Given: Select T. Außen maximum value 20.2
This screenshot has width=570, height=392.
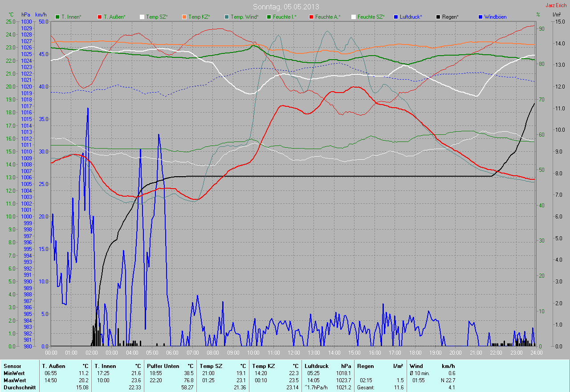Looking at the screenshot, I should coord(84,380).
